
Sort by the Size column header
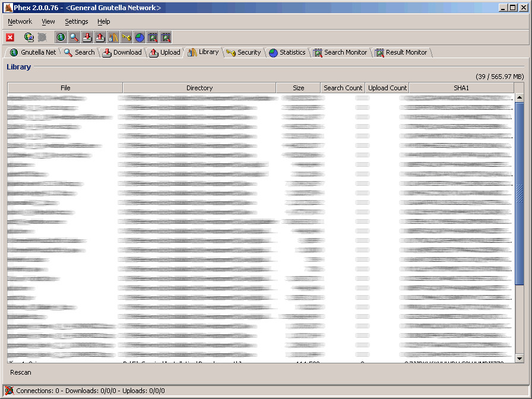coord(298,88)
